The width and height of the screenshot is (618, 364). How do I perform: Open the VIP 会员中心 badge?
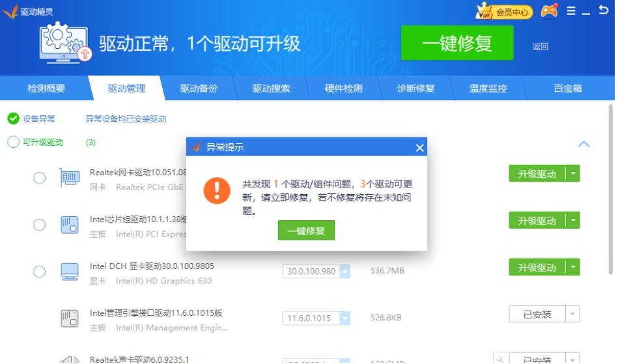tap(505, 12)
